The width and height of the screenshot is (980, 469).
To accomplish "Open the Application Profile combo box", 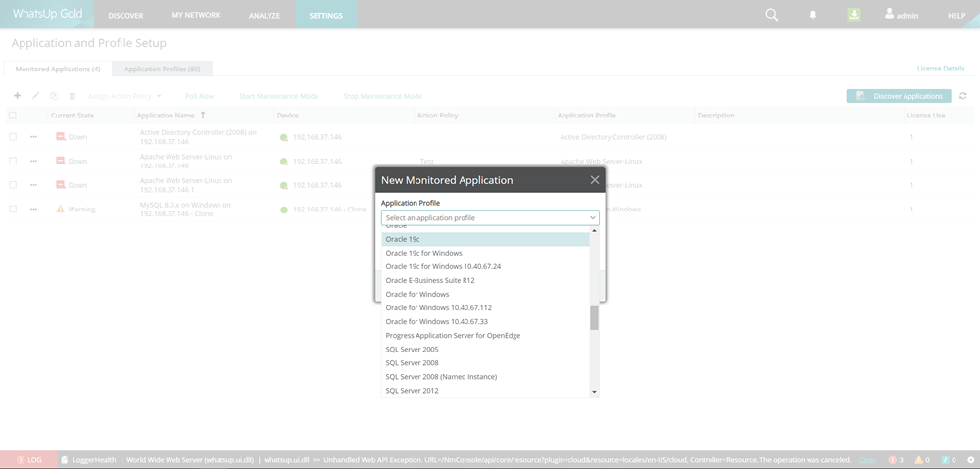I will (x=490, y=218).
